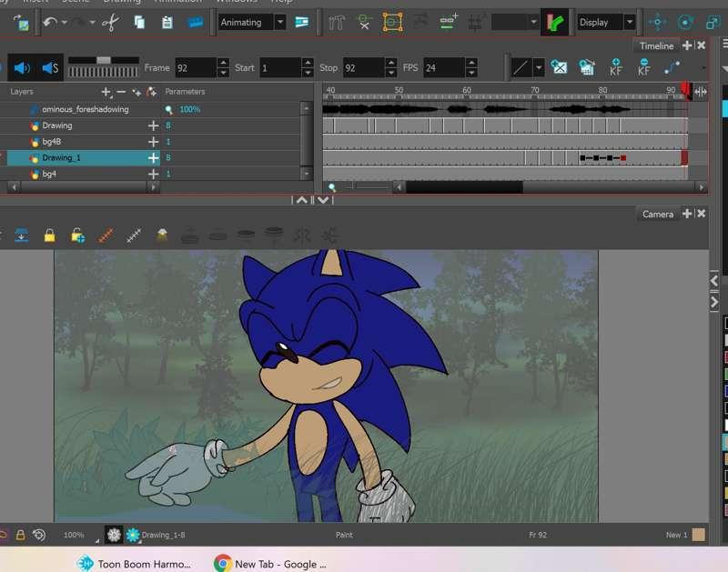Expand Undo history dropdown arrow
Image resolution: width=728 pixels, height=572 pixels.
click(64, 22)
